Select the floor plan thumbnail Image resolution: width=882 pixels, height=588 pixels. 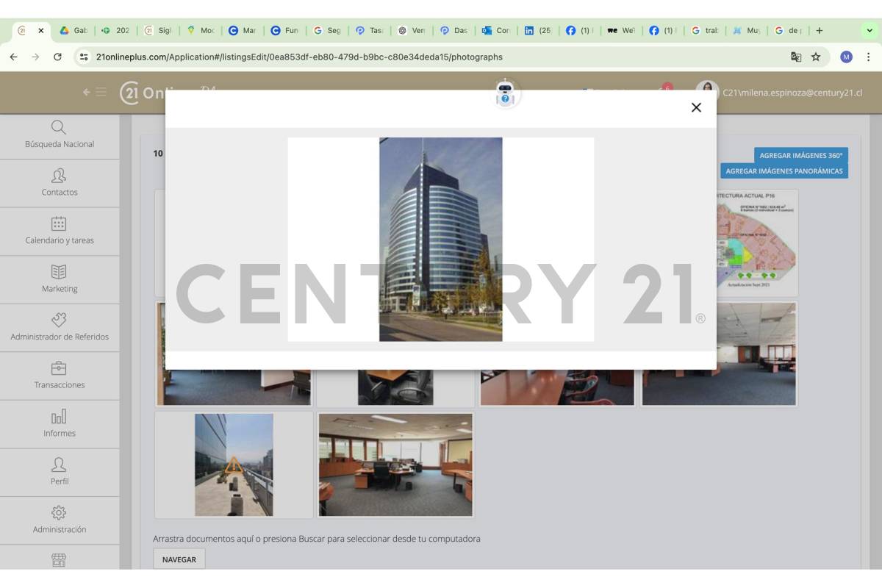[x=757, y=243]
